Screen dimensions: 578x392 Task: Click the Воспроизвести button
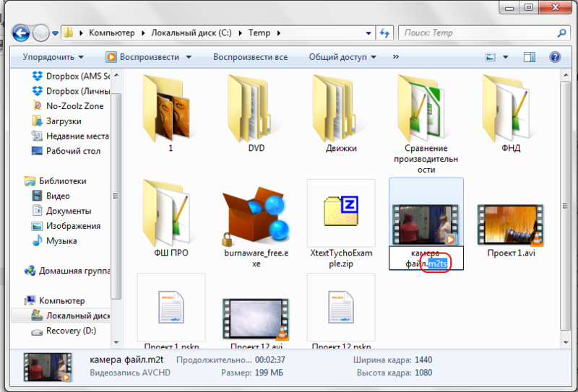(142, 57)
